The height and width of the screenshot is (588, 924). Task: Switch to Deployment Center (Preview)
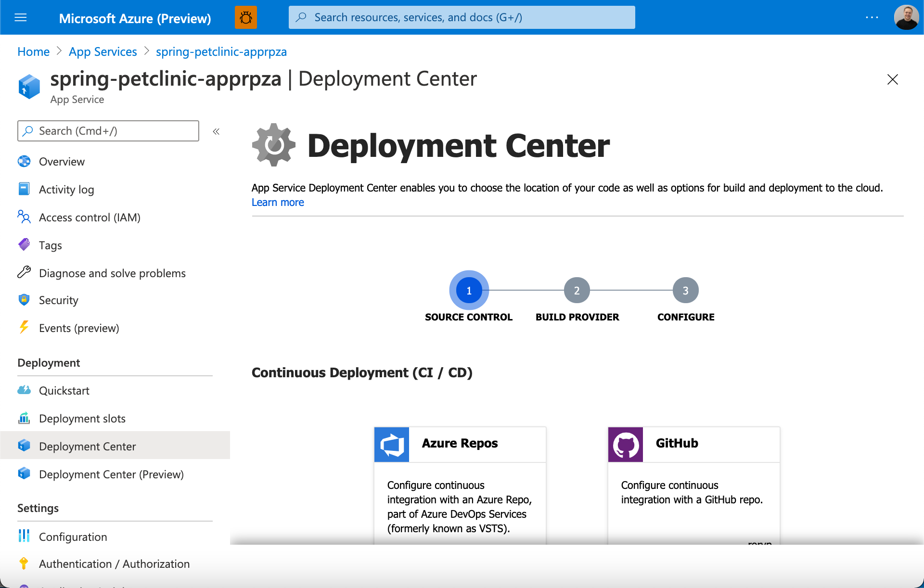coord(111,474)
